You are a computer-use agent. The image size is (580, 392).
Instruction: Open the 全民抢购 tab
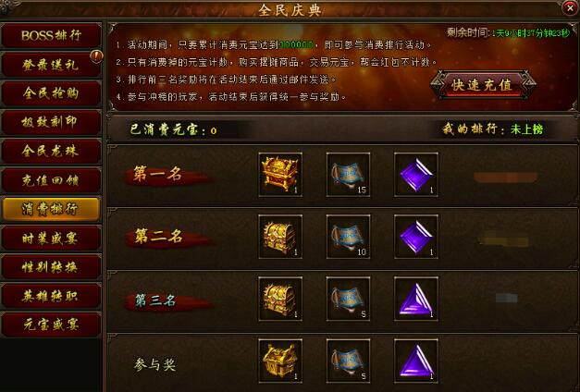[x=51, y=93]
